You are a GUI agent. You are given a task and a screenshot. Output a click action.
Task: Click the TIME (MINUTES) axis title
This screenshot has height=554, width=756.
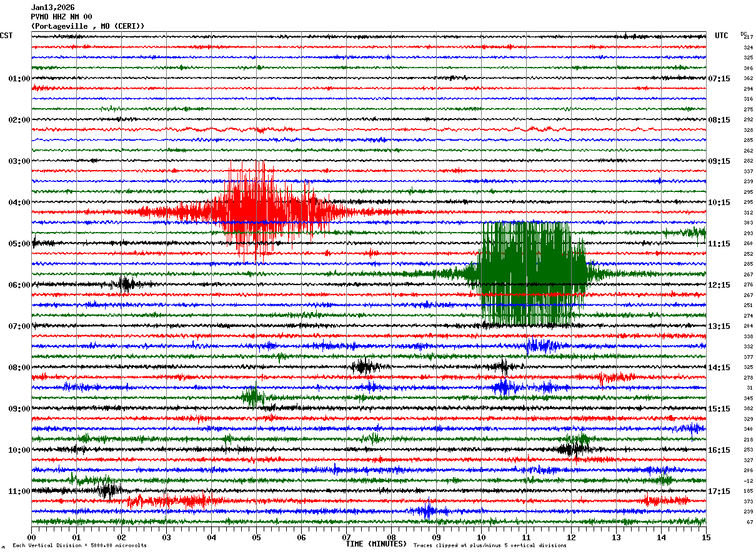(x=376, y=544)
